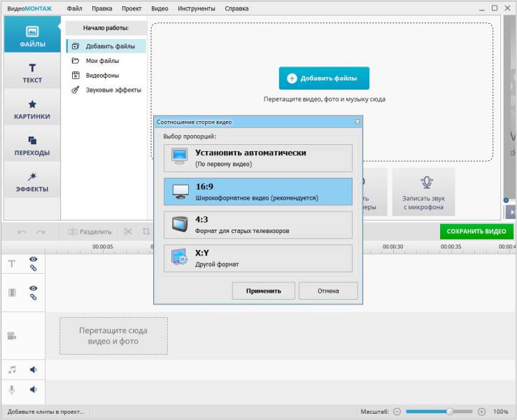Screen dimensions: 517x420
Task: Click the green СОХРАНИТЬ ВИДЕО button
Action: pos(476,231)
